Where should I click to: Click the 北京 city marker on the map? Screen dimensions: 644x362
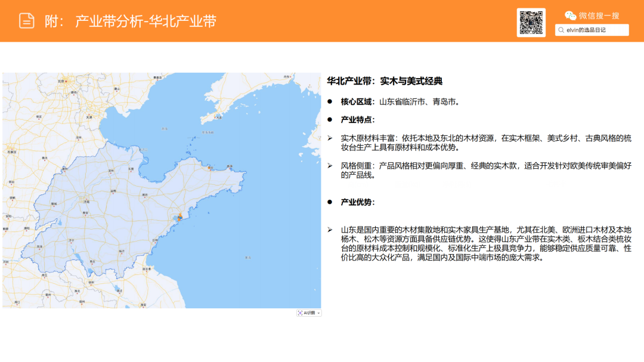pyautogui.click(x=61, y=81)
